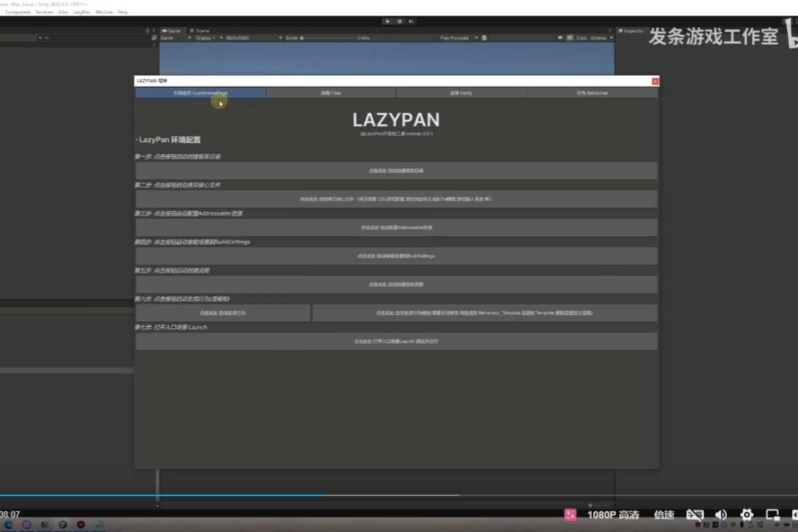Open Microsoft Edge from the taskbar
Screen dimensions: 798x532
9,525
